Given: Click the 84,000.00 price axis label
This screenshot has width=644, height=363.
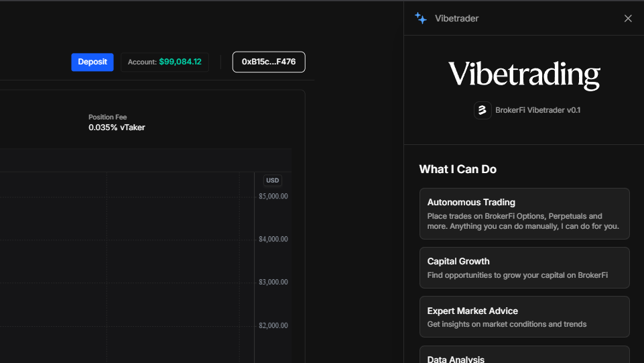Looking at the screenshot, I should click(273, 240).
